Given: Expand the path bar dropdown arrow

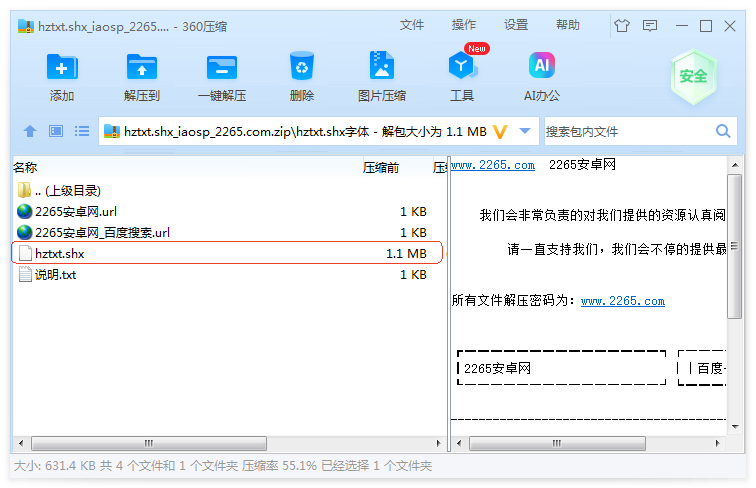Looking at the screenshot, I should [525, 131].
